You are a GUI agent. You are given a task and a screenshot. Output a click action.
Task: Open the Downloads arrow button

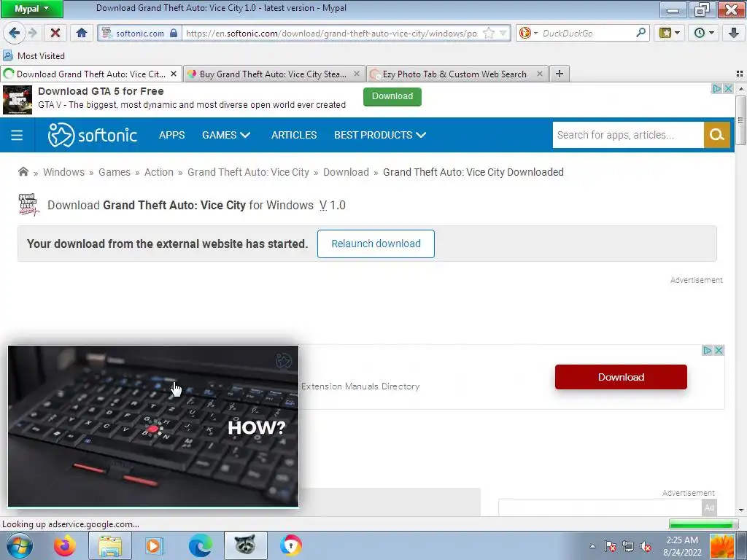734,33
